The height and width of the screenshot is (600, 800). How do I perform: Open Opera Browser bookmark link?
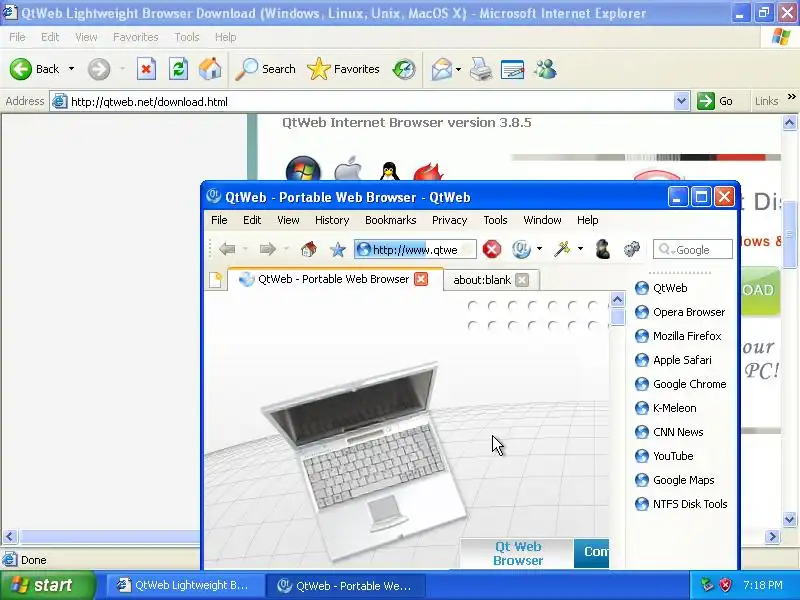click(x=680, y=312)
